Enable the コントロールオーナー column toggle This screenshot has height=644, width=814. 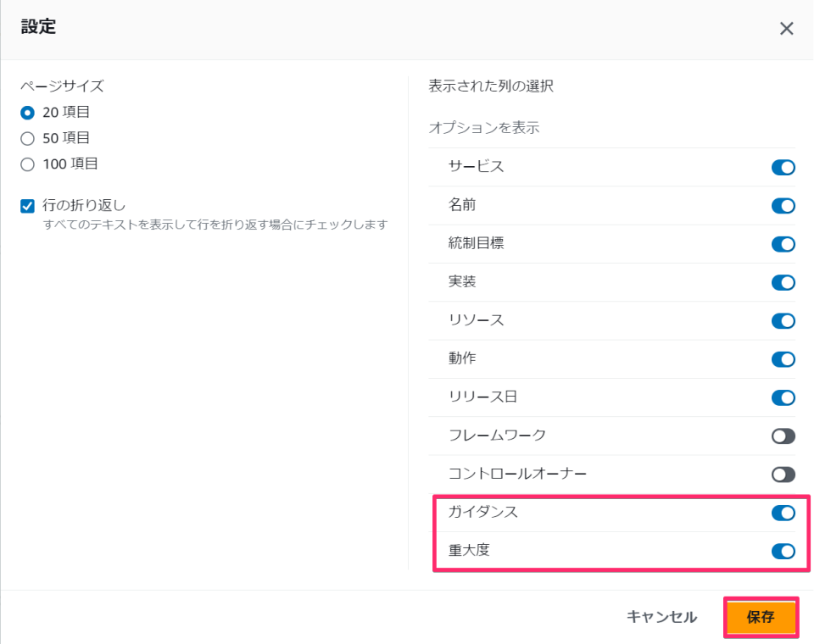pyautogui.click(x=783, y=475)
